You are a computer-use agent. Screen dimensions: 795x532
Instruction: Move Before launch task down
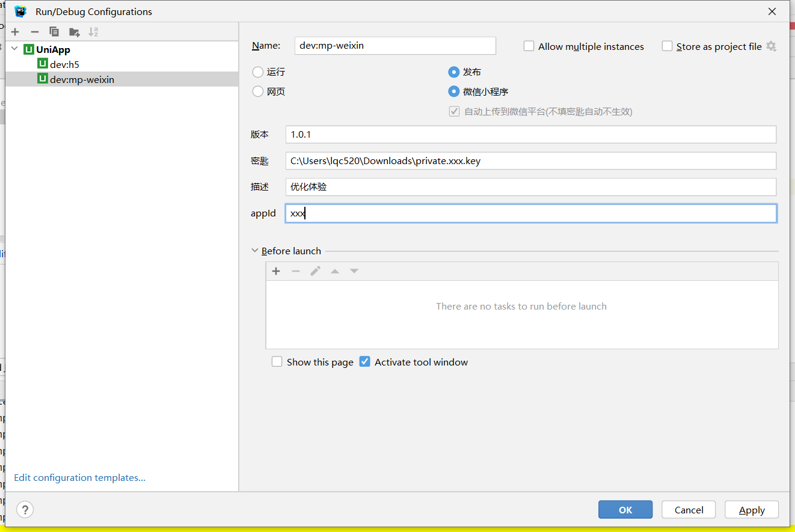click(354, 271)
